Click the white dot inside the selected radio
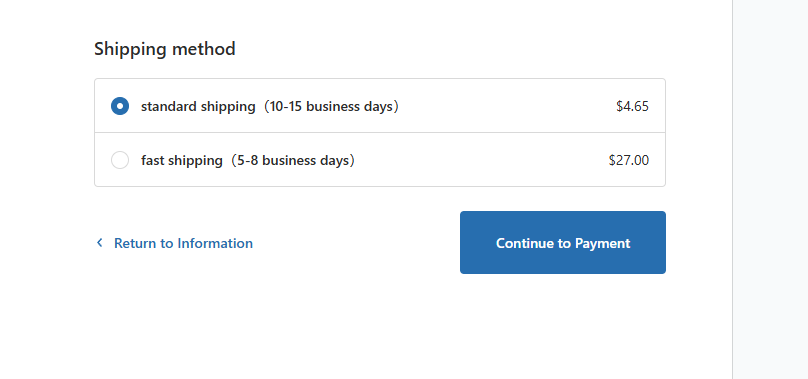This screenshot has height=379, width=808. click(x=120, y=106)
